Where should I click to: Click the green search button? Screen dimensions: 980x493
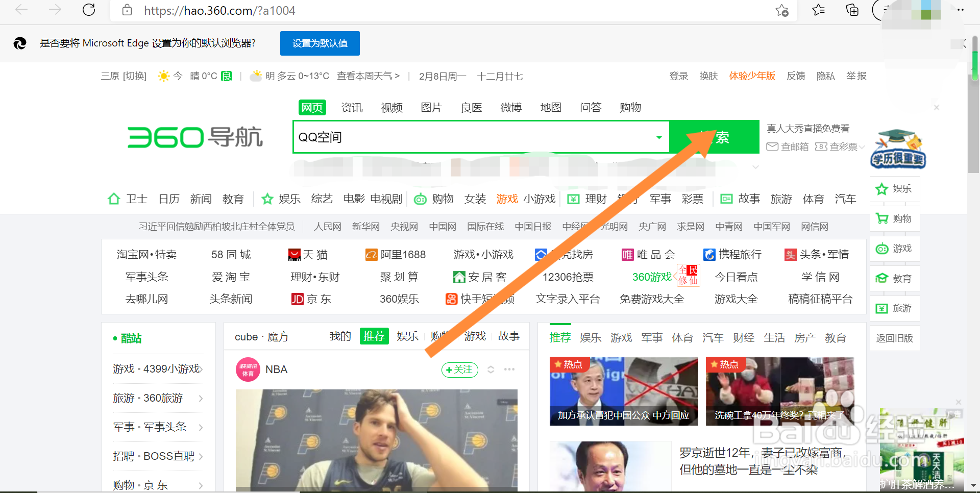coord(715,137)
